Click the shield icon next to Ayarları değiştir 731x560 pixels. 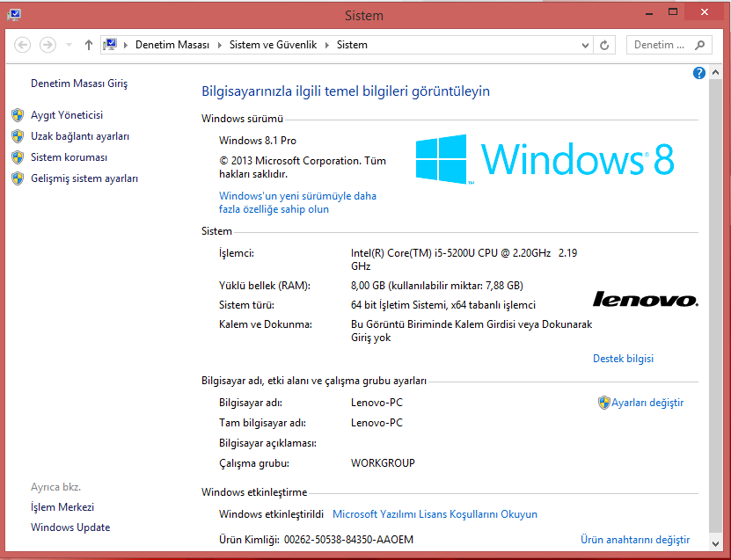pyautogui.click(x=603, y=403)
